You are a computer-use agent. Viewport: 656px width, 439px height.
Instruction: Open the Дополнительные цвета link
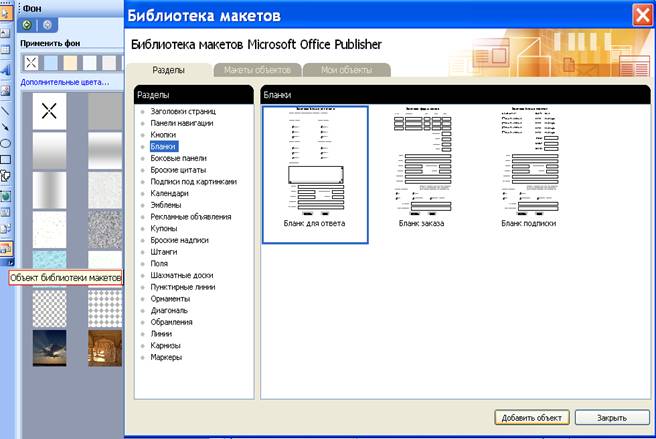click(x=65, y=82)
